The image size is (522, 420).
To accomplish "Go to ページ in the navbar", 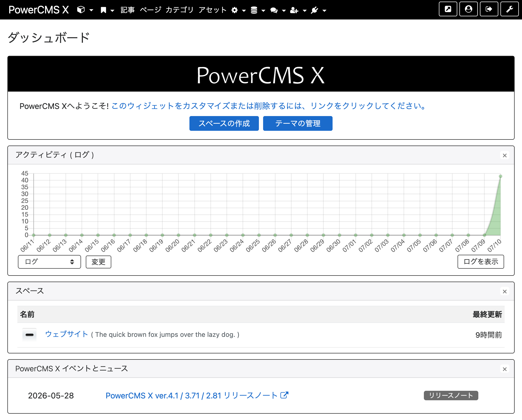I will [x=150, y=10].
